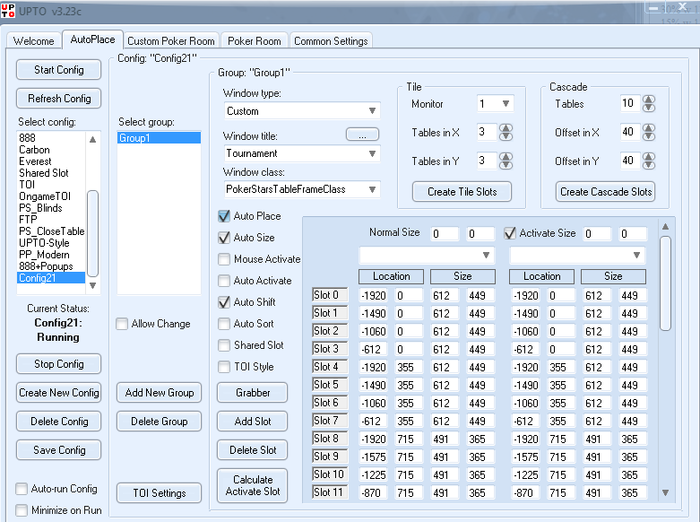Toggle the Activate Size checkbox

510,233
